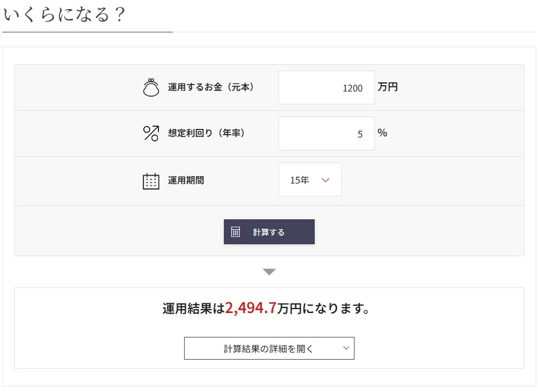Screen dimensions: 538x392
Task: Click the 運用結果は result sentence text
Action: pos(266,308)
